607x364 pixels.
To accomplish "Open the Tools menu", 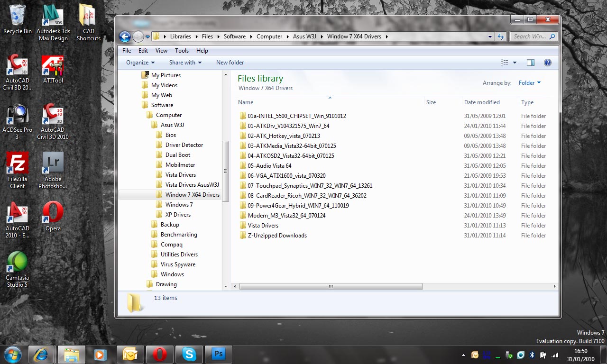I will [182, 51].
